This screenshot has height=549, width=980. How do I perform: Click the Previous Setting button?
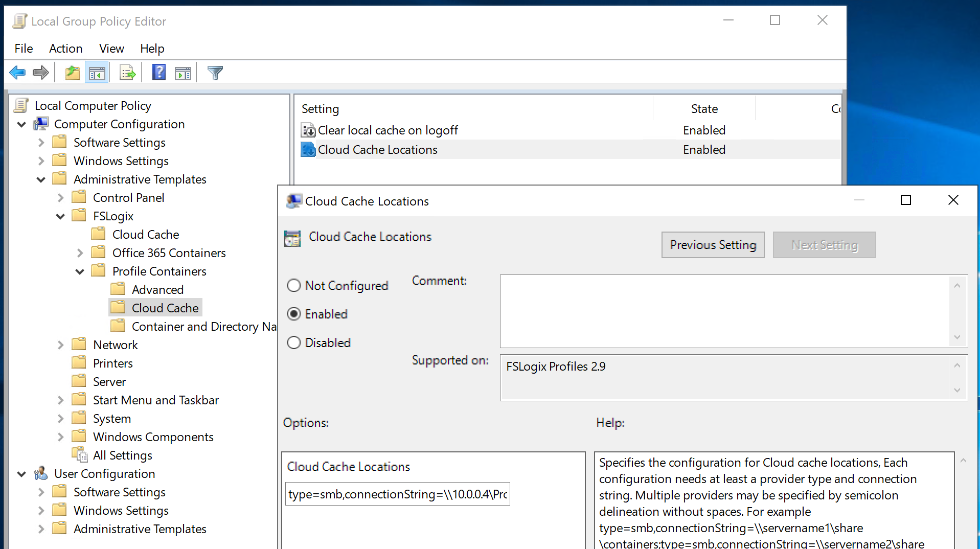pos(713,245)
